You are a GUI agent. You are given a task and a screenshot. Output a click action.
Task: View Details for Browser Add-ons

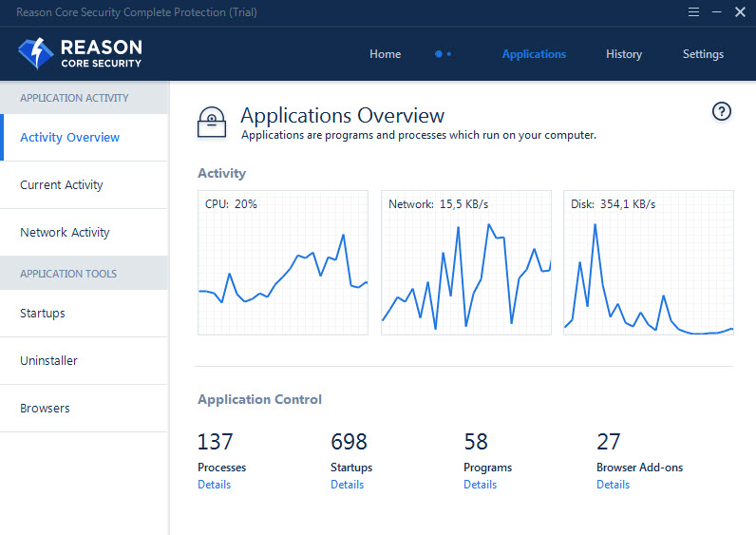click(x=613, y=485)
